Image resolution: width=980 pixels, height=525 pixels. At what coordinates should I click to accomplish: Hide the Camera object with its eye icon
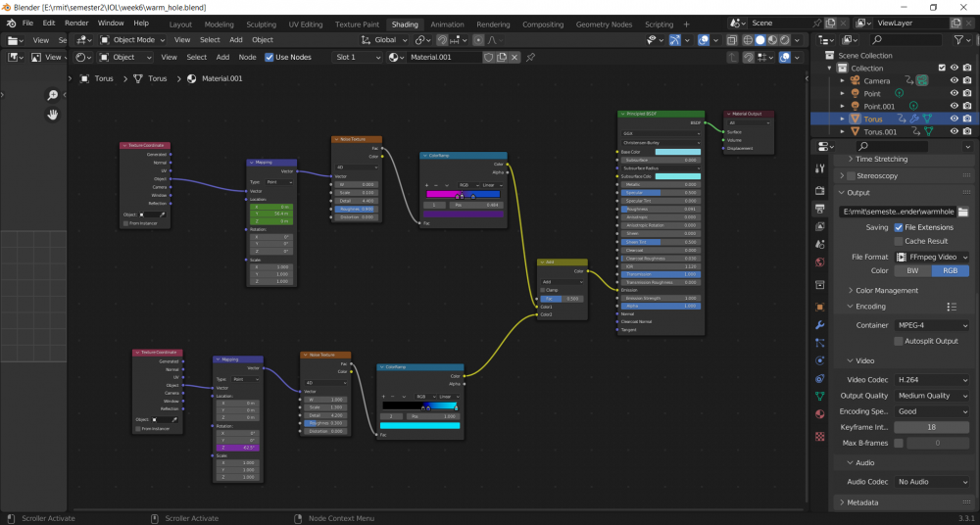[955, 80]
